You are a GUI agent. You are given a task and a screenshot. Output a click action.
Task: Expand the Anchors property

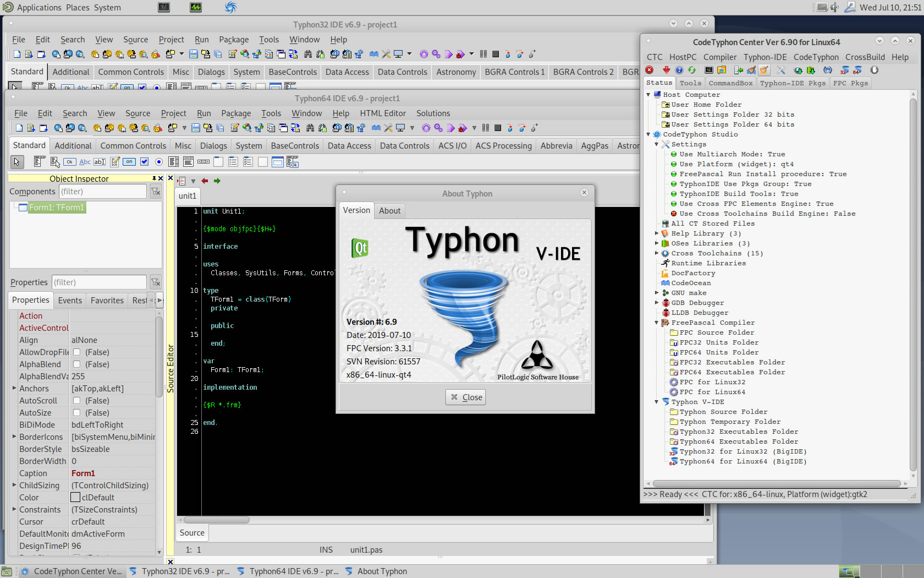pos(14,388)
